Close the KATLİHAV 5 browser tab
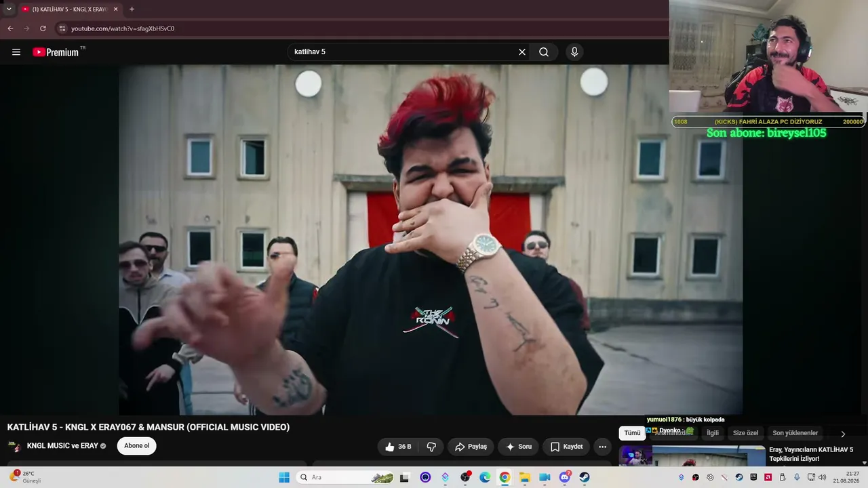 pos(115,9)
